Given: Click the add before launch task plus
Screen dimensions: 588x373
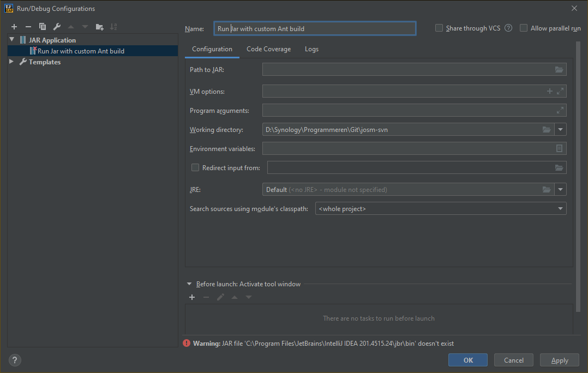Looking at the screenshot, I should [x=192, y=297].
